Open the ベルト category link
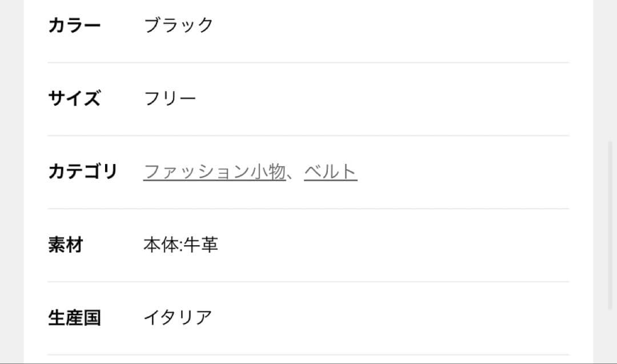Image resolution: width=617 pixels, height=364 pixels. [x=330, y=171]
